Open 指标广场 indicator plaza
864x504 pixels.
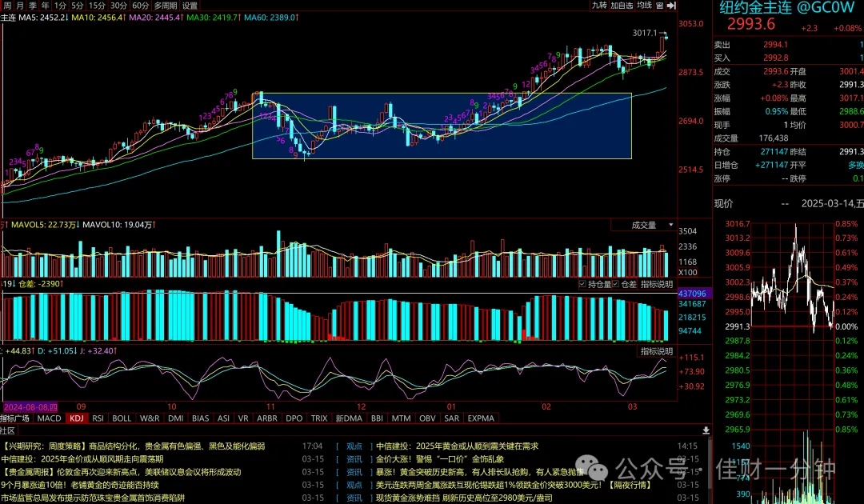[x=15, y=418]
